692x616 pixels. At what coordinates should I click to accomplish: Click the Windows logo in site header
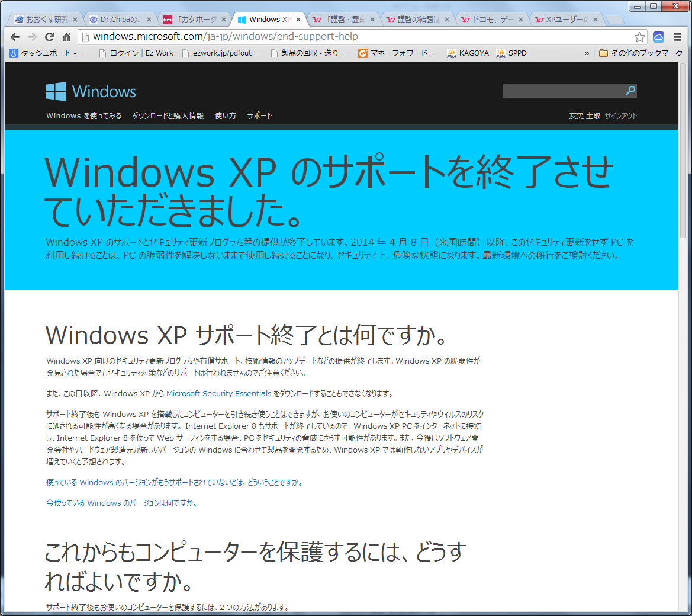click(x=91, y=91)
